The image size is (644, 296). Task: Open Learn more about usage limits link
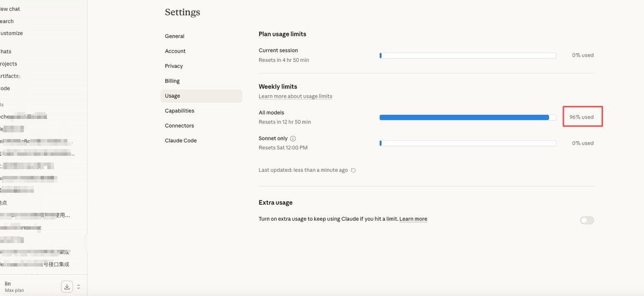(295, 96)
